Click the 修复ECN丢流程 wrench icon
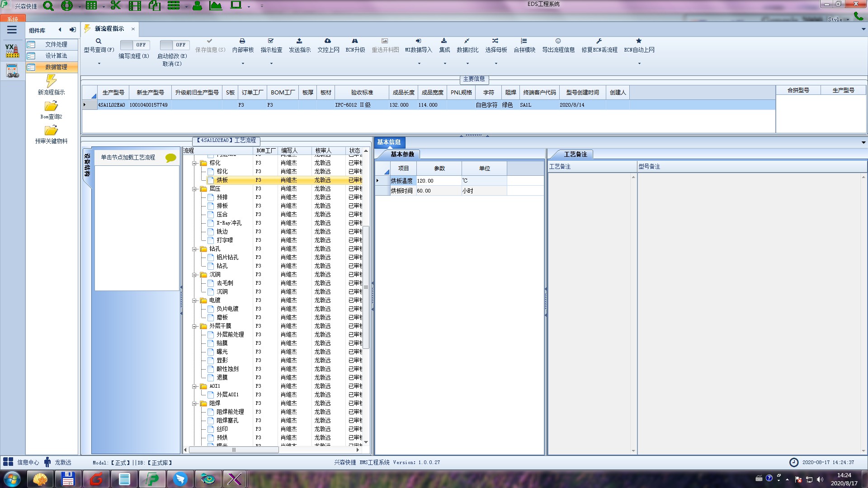Image resolution: width=868 pixels, height=488 pixels. click(x=599, y=41)
